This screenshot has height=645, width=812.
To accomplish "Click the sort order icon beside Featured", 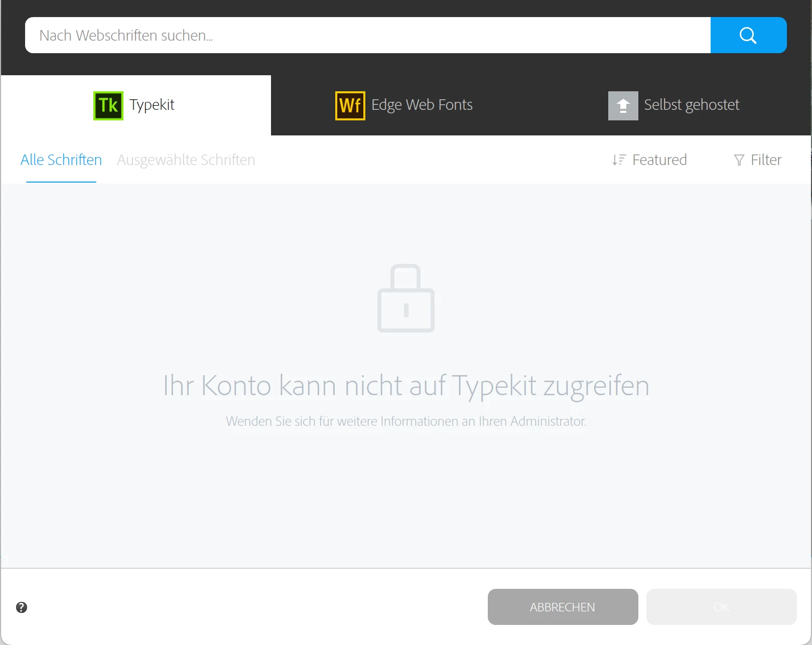I will (x=619, y=160).
